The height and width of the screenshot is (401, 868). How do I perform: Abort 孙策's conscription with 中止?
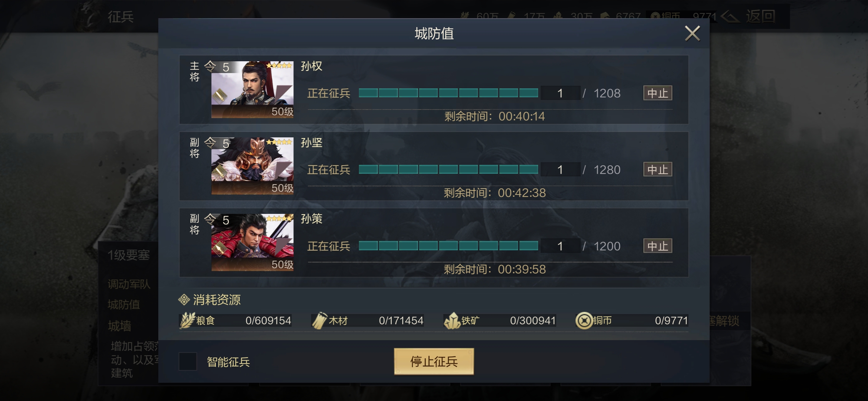tap(658, 246)
